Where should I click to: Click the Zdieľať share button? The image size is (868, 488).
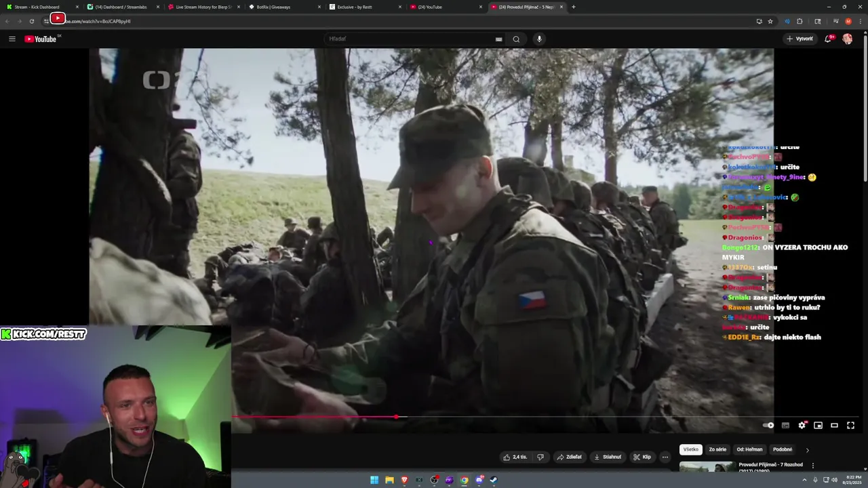click(x=569, y=457)
